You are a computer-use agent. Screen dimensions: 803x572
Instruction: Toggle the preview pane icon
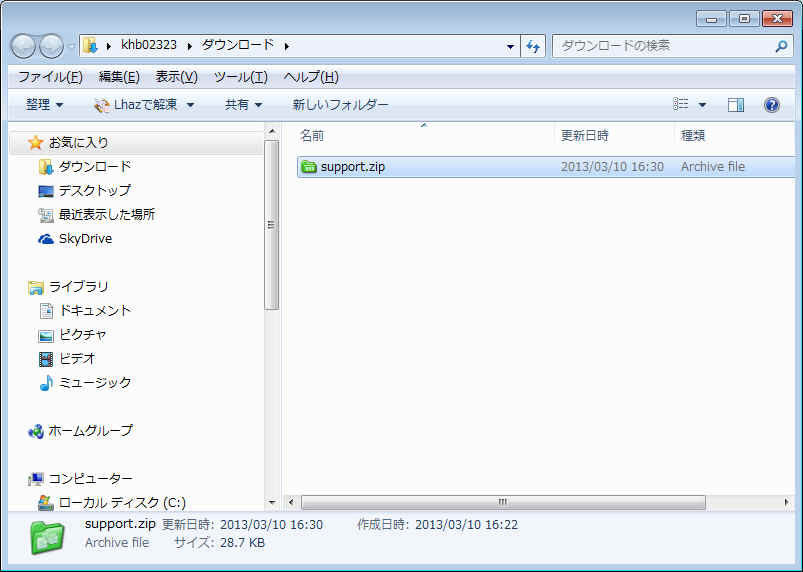pyautogui.click(x=736, y=105)
